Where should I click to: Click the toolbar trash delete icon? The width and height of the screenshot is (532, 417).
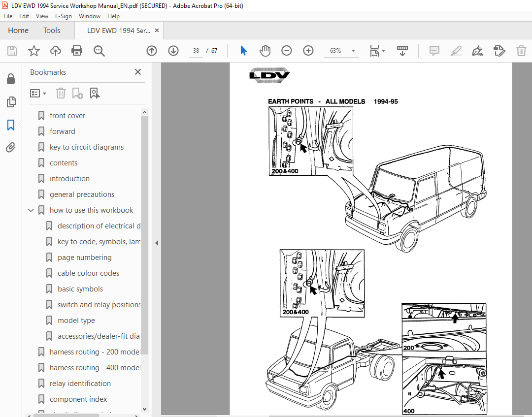(x=521, y=51)
